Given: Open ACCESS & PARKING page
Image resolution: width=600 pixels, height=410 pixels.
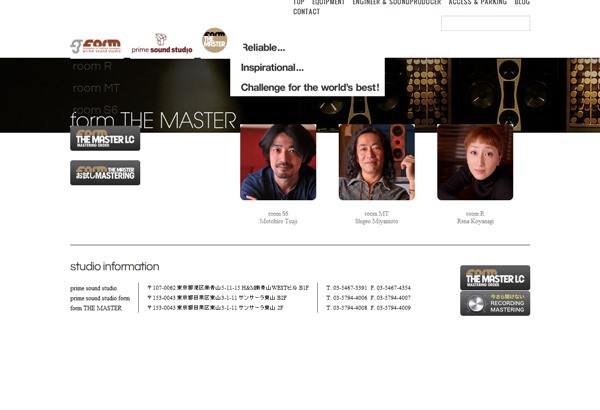Looking at the screenshot, I should [x=478, y=2].
